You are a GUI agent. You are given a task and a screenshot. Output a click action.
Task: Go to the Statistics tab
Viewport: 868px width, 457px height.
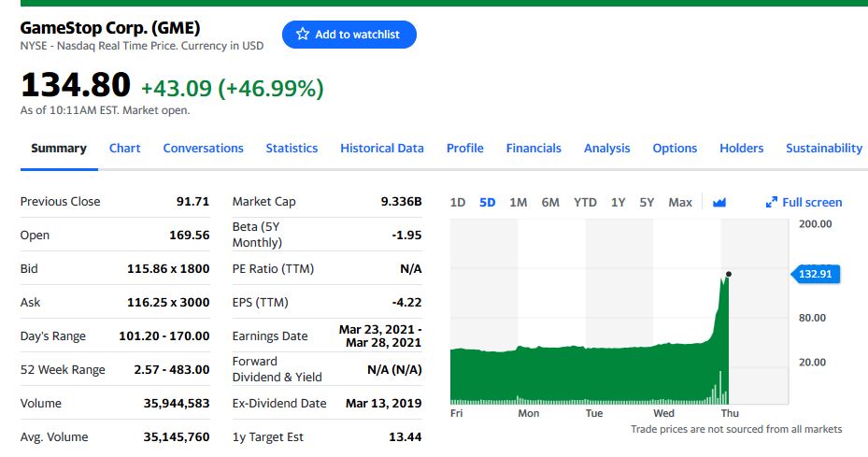pyautogui.click(x=292, y=148)
